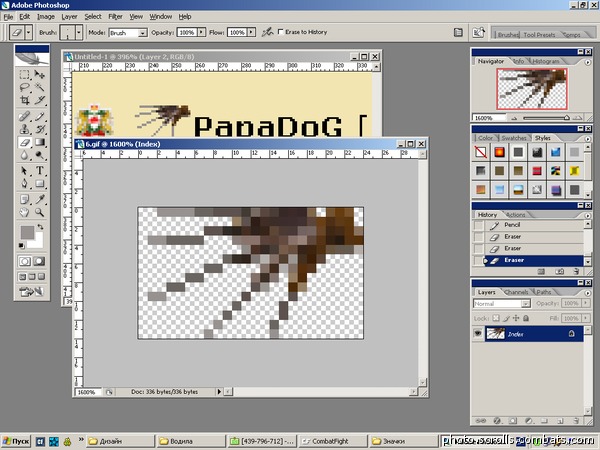Open the File menu
Viewport: 600px width, 450px height.
(8, 17)
